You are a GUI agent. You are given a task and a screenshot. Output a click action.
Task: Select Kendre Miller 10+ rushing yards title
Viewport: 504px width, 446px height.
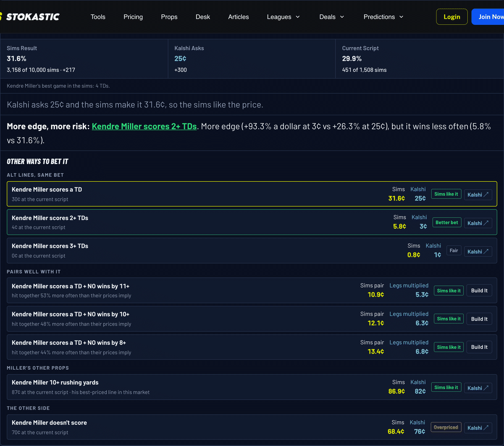pyautogui.click(x=55, y=383)
